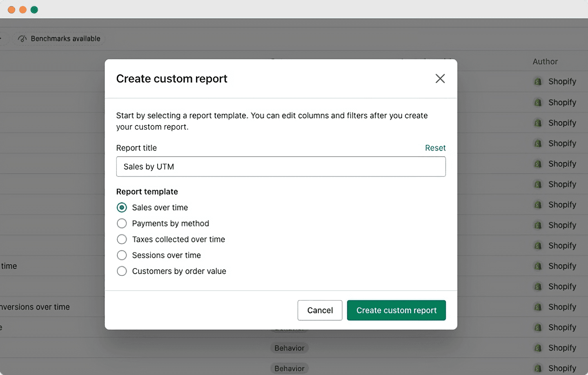Select the Payments by method radio option
Viewport: 588px width, 375px height.
click(x=122, y=223)
